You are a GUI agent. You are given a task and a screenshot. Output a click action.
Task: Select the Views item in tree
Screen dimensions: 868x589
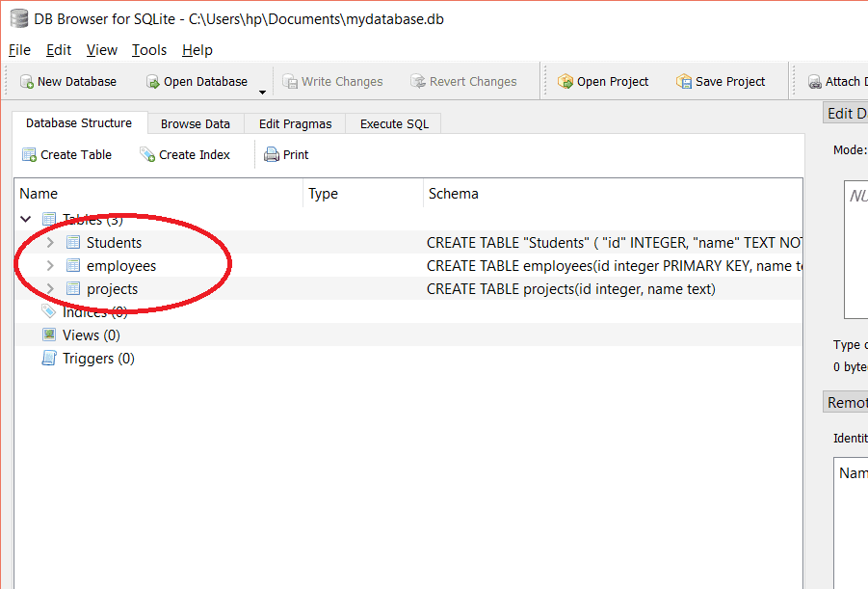[x=91, y=335]
